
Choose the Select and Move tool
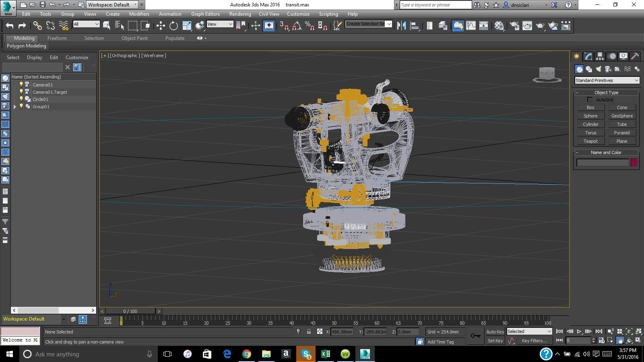click(161, 26)
